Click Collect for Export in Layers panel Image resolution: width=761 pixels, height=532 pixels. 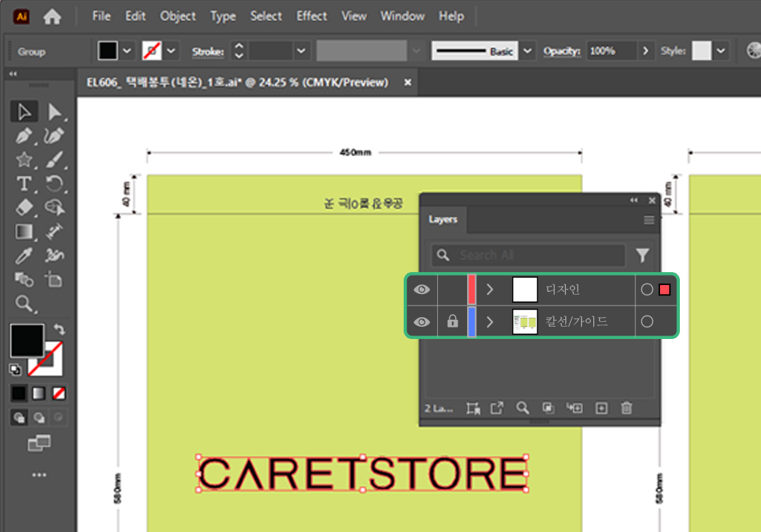pyautogui.click(x=497, y=409)
